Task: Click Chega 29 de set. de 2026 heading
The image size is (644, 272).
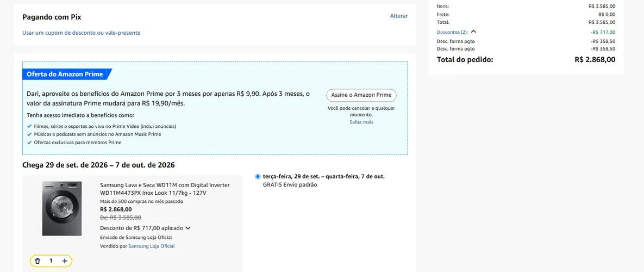Action: click(x=98, y=165)
